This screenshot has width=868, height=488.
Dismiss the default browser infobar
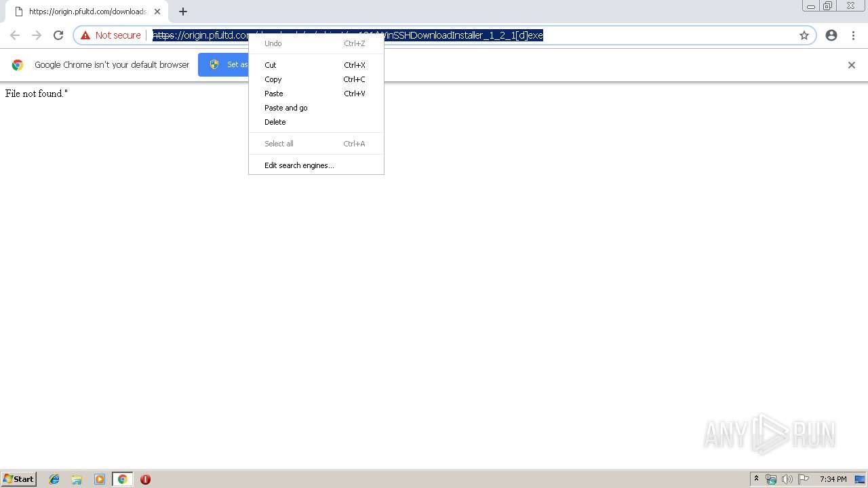point(852,65)
